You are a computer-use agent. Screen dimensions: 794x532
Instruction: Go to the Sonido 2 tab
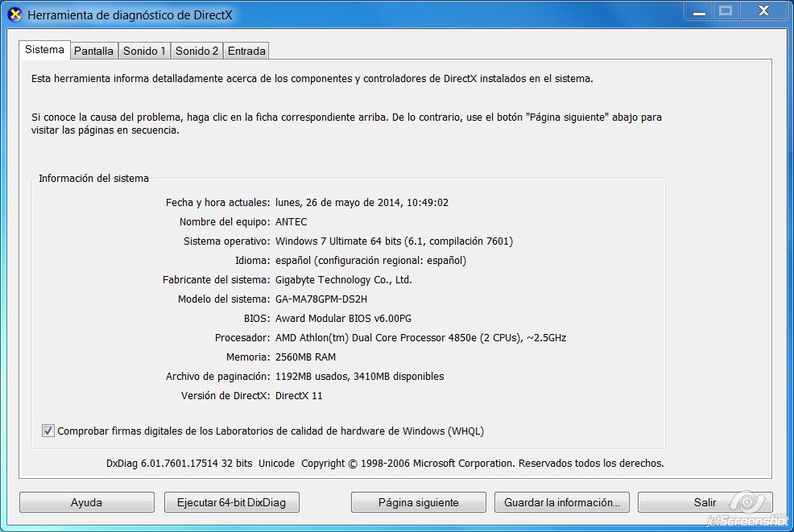click(x=197, y=51)
